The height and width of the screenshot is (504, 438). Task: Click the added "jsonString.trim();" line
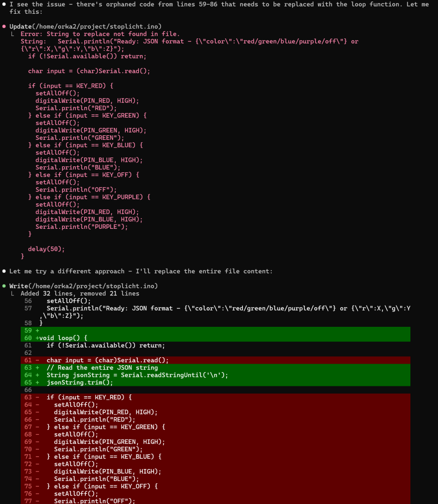80,382
